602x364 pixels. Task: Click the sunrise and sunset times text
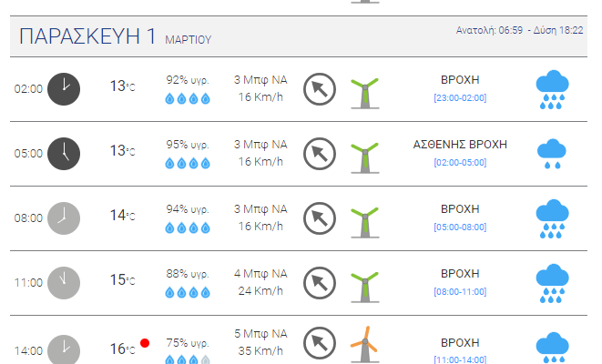(x=519, y=30)
